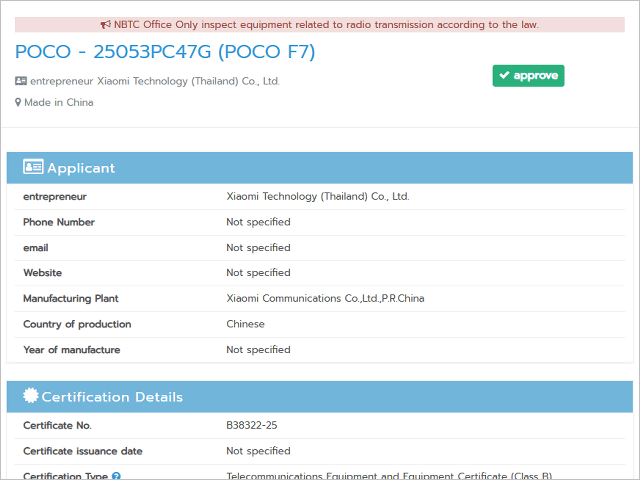The width and height of the screenshot is (640, 480).
Task: Select 'Not specified' for Certificate issuance date
Action: coord(258,451)
